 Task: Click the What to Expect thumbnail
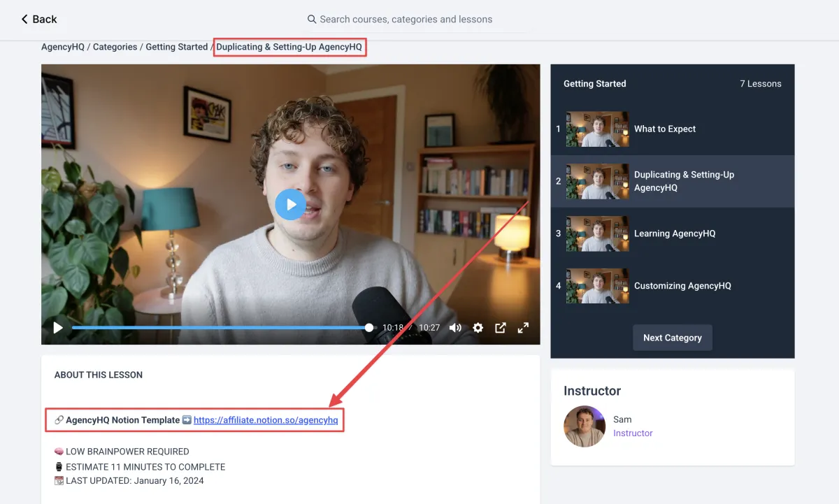click(x=597, y=129)
